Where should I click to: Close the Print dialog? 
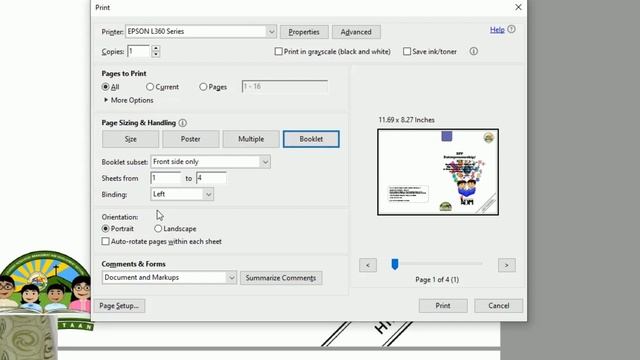[x=518, y=7]
